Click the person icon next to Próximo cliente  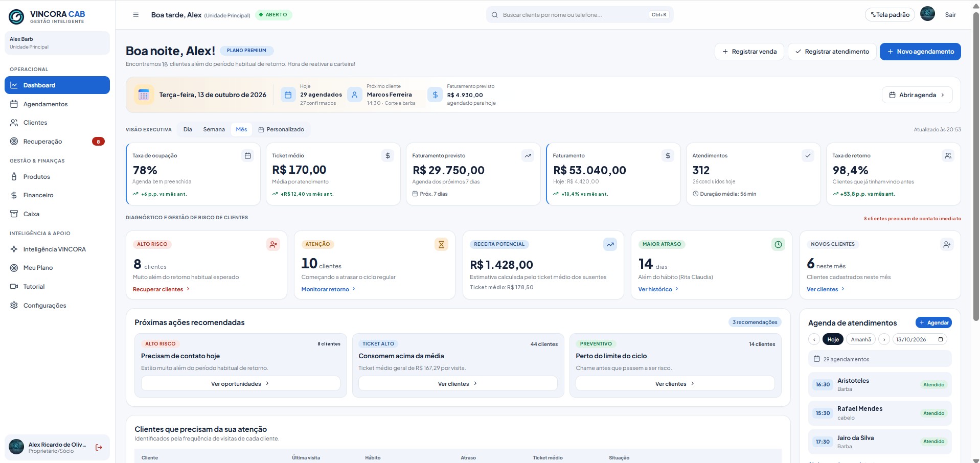point(354,95)
